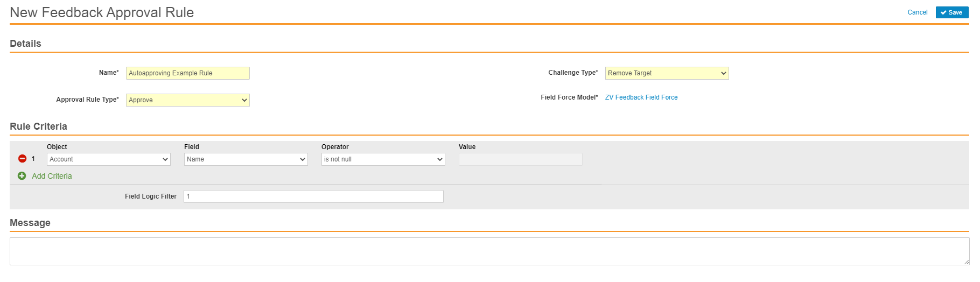Click the New Feedback Approval Rule title
The width and height of the screenshot is (980, 282).
pos(102,12)
